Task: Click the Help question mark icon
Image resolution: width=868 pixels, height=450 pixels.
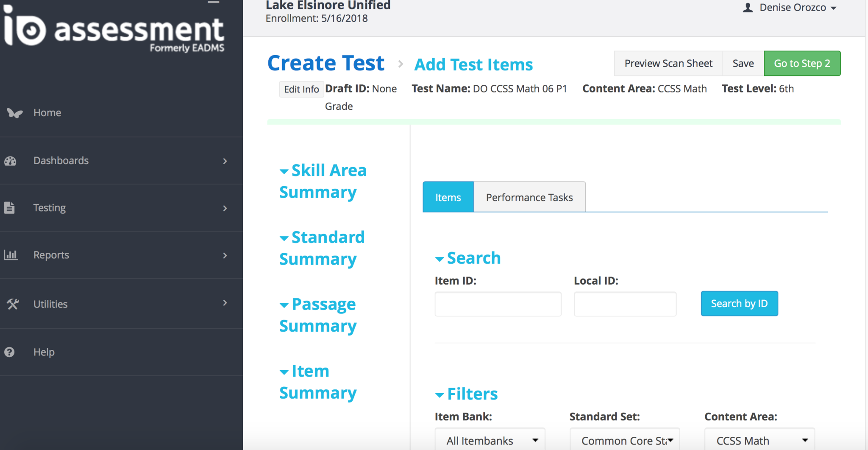Action: pyautogui.click(x=10, y=352)
